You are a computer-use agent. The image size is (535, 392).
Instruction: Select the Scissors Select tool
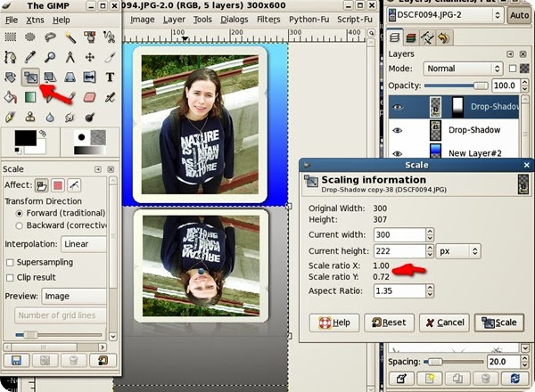pyautogui.click(x=109, y=37)
